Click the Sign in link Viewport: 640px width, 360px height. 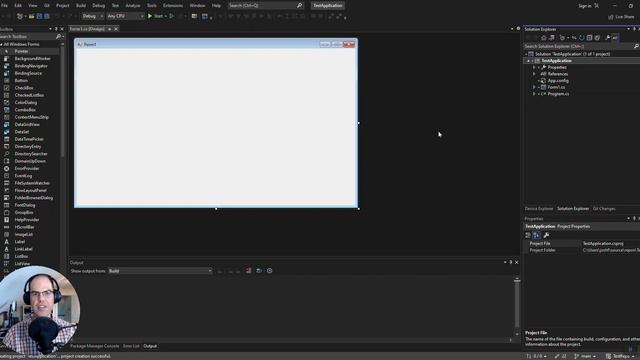click(584, 6)
